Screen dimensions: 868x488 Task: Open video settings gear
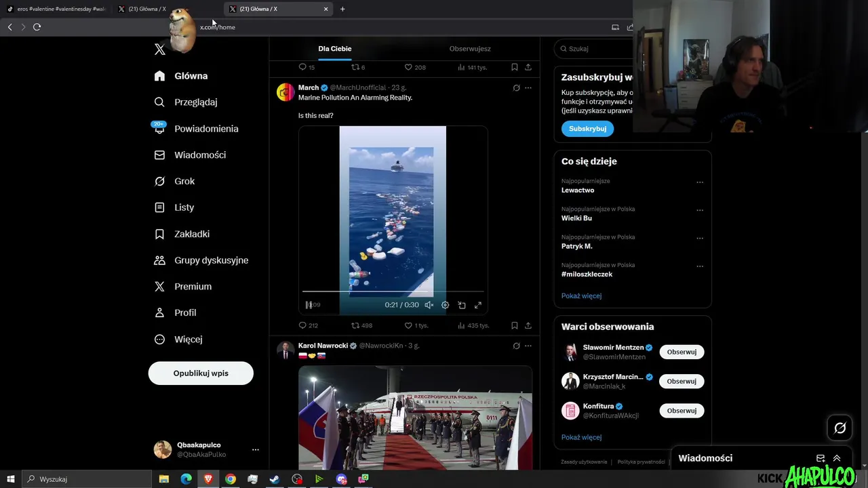pos(446,305)
